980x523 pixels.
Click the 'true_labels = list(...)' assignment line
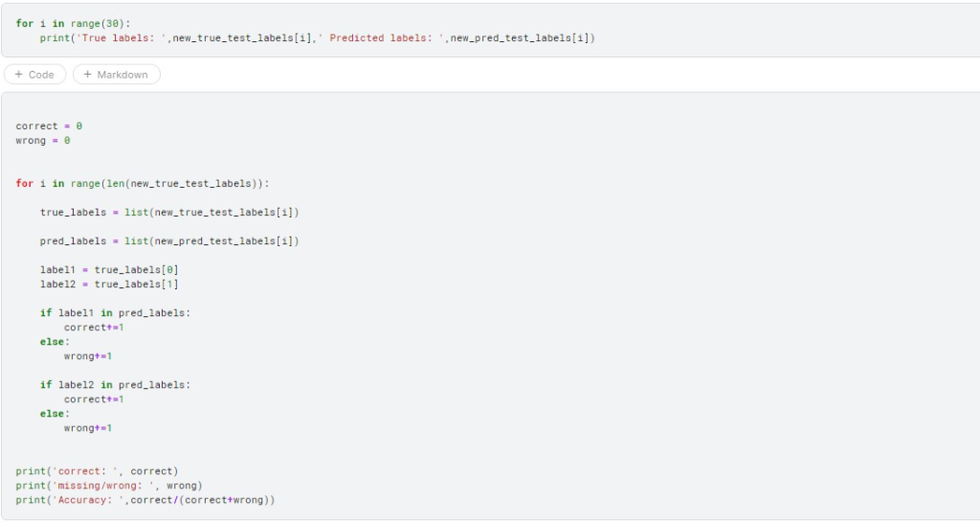click(169, 213)
